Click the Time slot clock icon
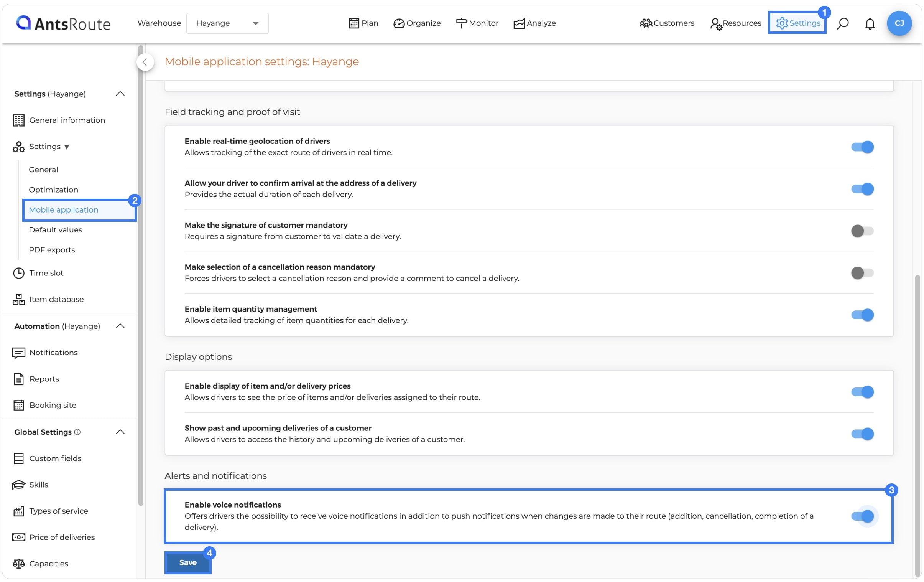 tap(18, 273)
